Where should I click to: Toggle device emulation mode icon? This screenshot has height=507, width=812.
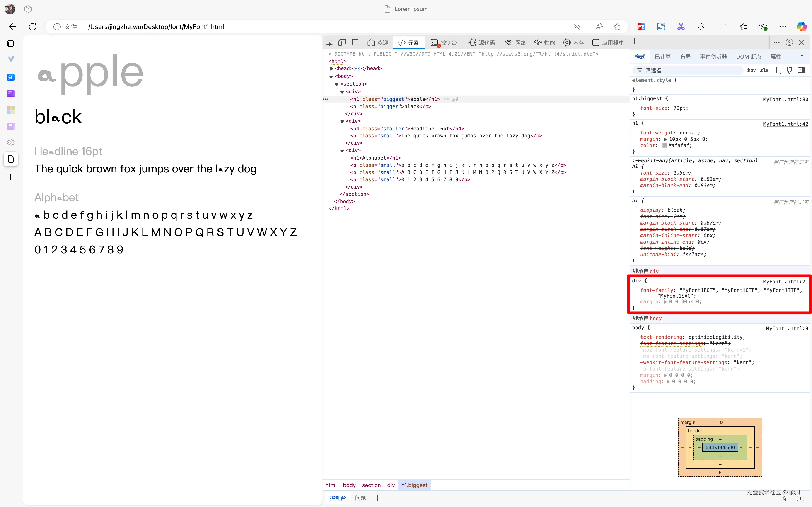click(342, 43)
